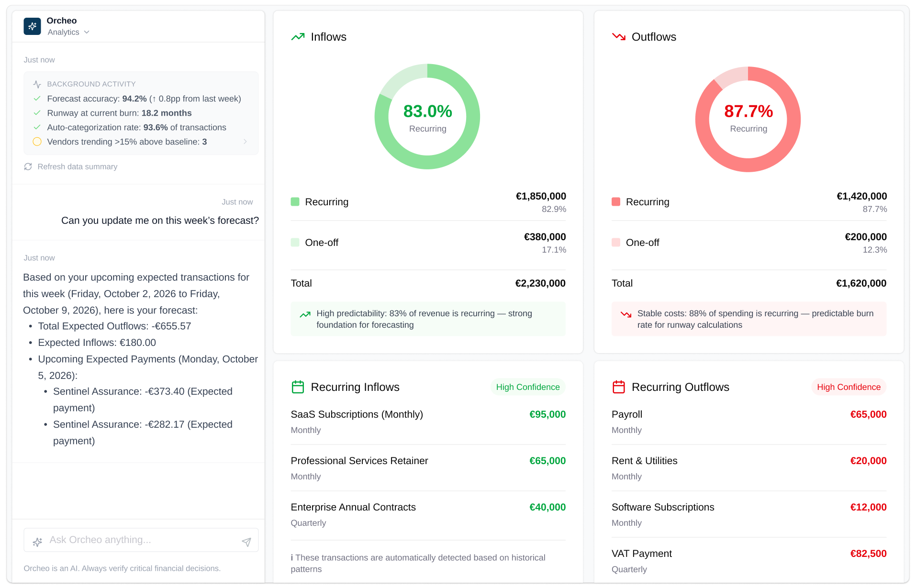
Task: Select the Payroll outflow row
Action: click(749, 422)
